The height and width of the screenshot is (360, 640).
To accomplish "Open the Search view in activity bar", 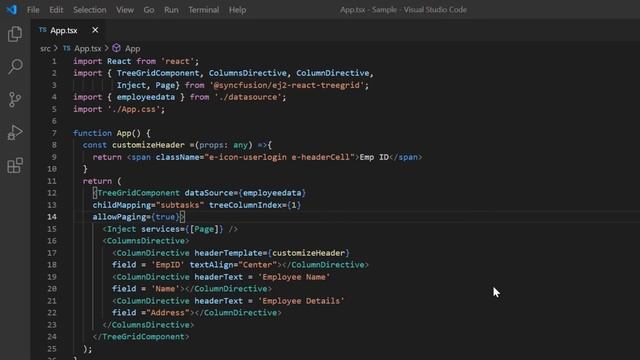I will pyautogui.click(x=15, y=67).
